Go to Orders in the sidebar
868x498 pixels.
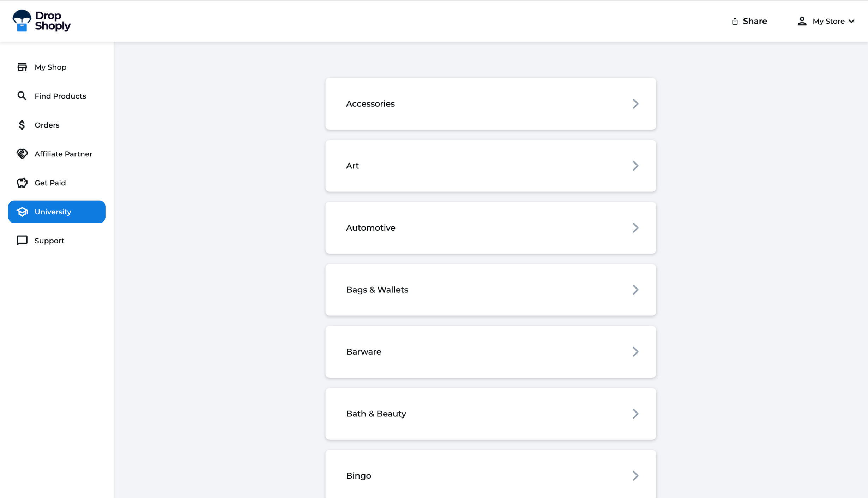tap(47, 125)
